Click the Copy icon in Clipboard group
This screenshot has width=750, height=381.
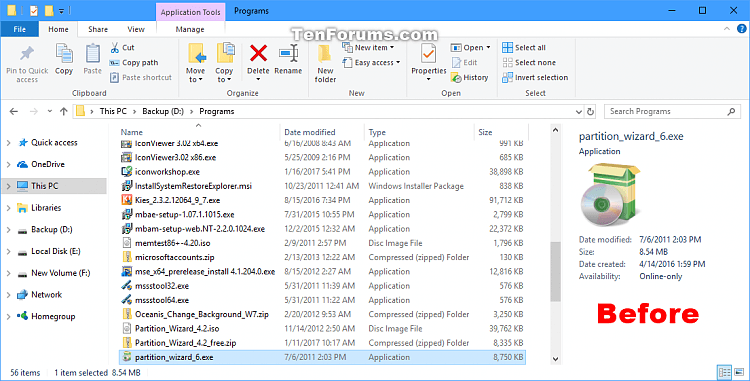[64, 54]
